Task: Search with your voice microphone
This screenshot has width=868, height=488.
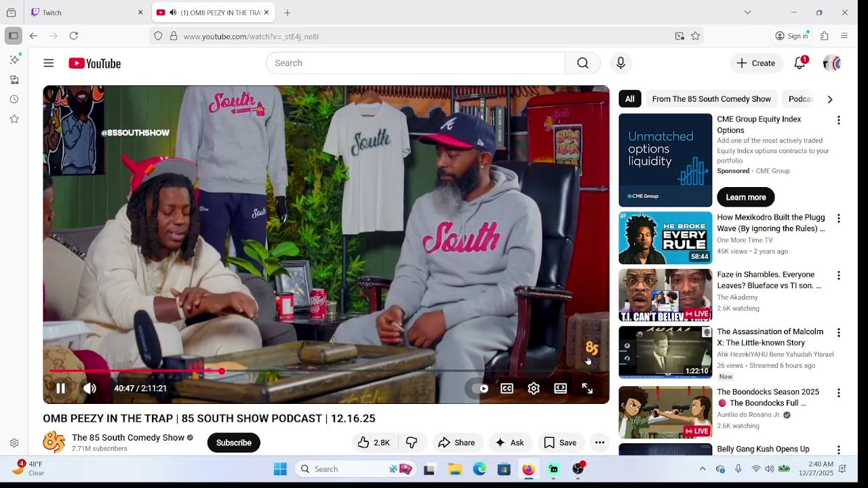Action: [x=620, y=63]
